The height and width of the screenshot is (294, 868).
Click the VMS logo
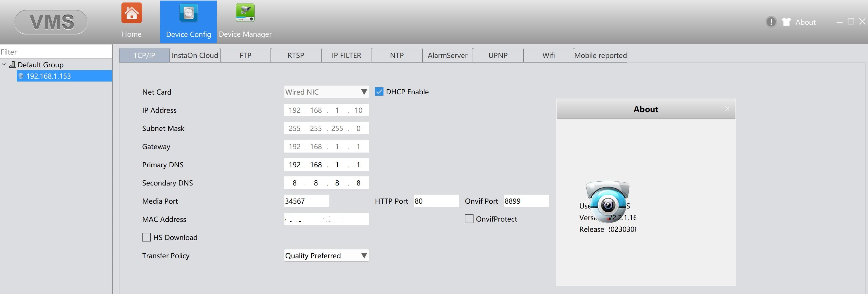51,22
